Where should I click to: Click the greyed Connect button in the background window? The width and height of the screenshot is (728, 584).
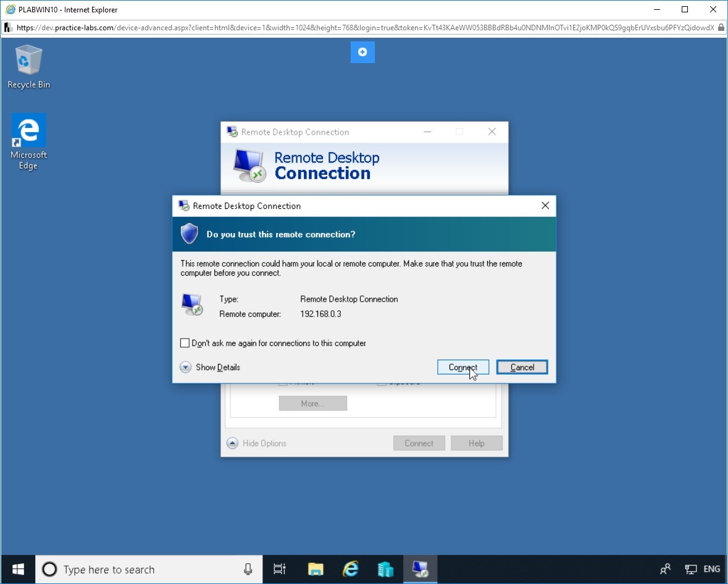pos(419,443)
